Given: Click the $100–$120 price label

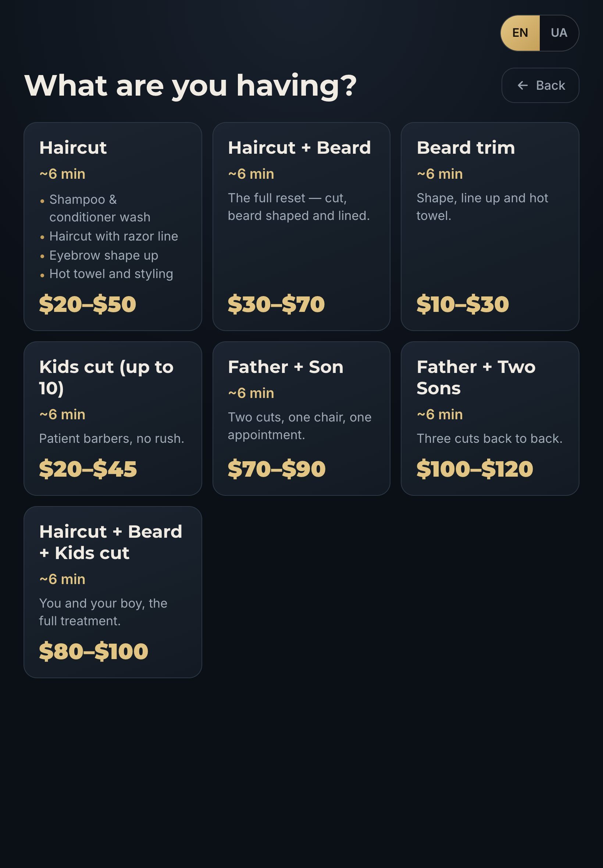Looking at the screenshot, I should click(475, 469).
